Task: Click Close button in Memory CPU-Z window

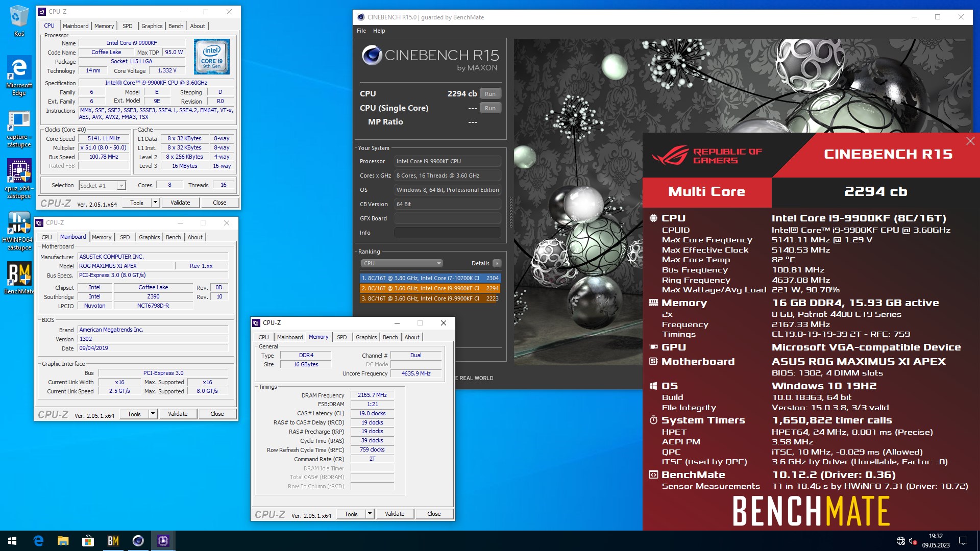Action: pyautogui.click(x=434, y=514)
